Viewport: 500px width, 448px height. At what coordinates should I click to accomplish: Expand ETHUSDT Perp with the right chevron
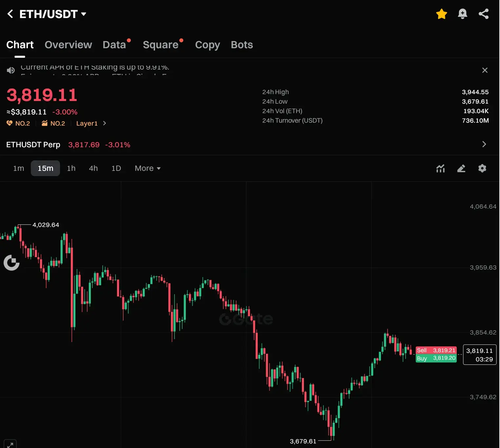(x=484, y=144)
